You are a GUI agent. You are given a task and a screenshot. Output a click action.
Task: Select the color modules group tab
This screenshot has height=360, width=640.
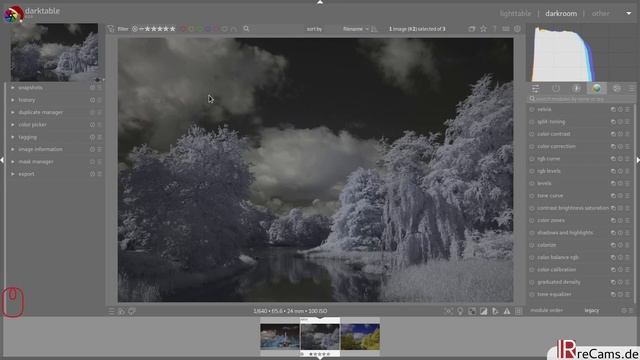(597, 88)
